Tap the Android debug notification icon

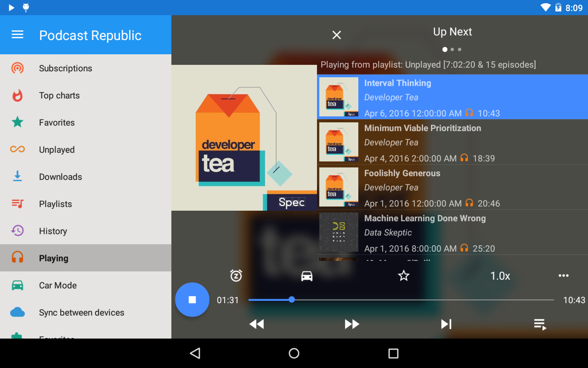(26, 7)
